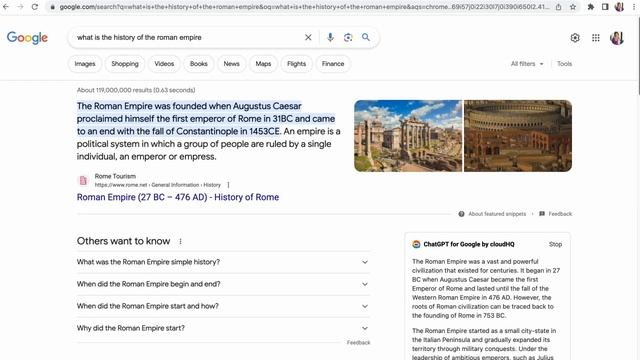Open the Google apps grid

tap(596, 38)
